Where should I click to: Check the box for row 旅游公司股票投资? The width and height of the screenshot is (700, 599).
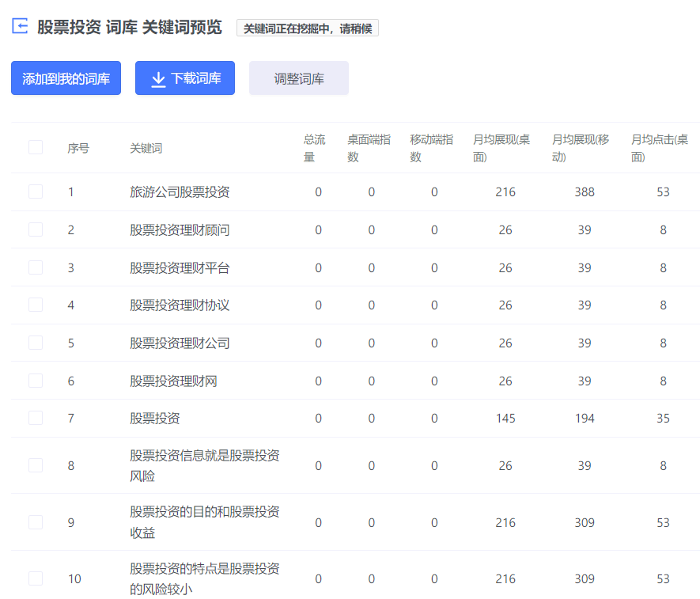coord(36,191)
